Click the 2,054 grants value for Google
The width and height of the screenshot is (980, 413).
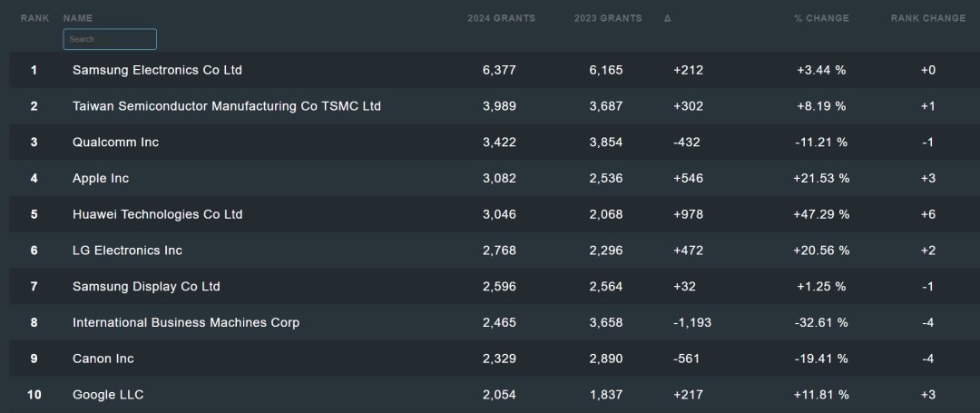pyautogui.click(x=499, y=396)
